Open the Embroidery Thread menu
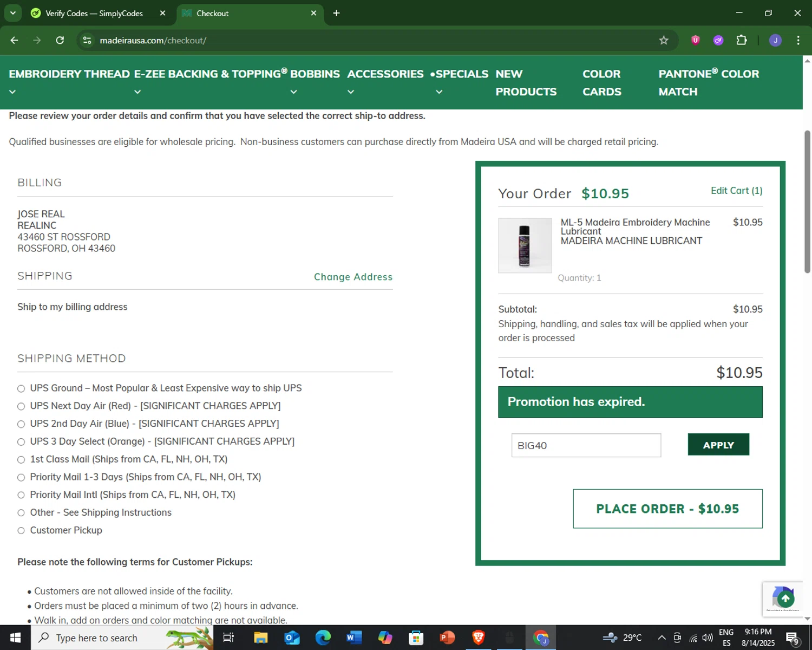This screenshot has width=812, height=650. 69,74
